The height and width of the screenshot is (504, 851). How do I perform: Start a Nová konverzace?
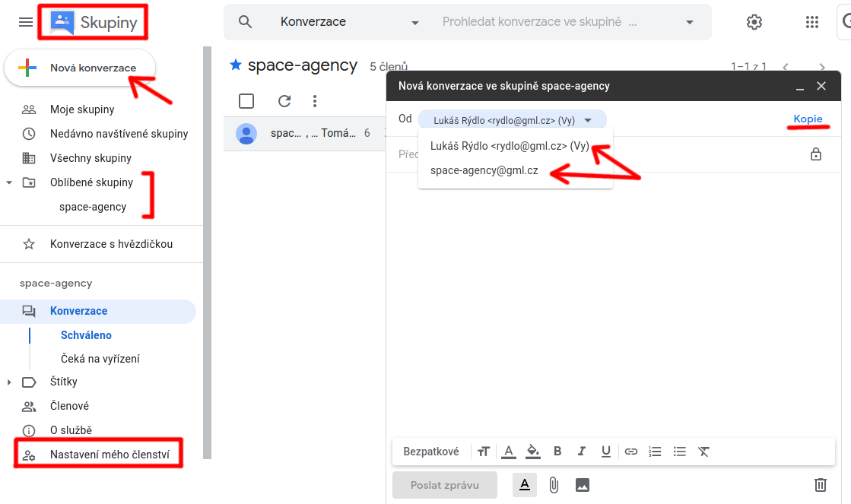[x=80, y=68]
